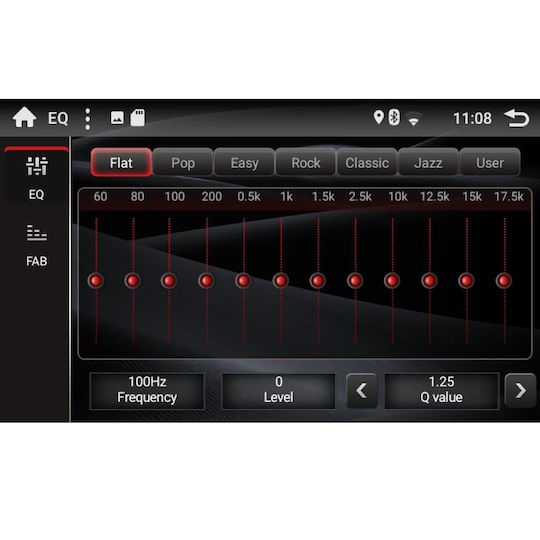
Task: Activate the Jazz preset
Action: coord(428,163)
